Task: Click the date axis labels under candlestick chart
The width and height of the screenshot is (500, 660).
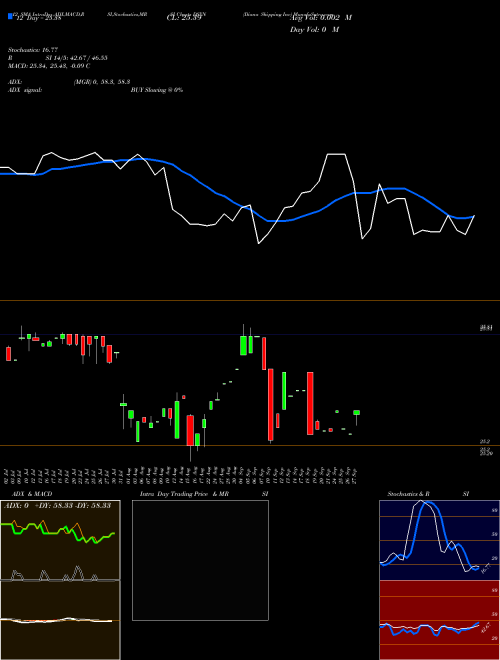Action: [x=181, y=475]
